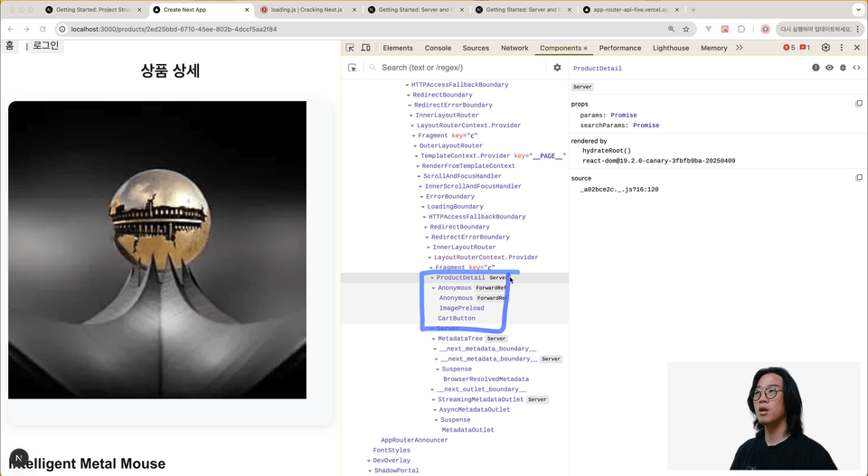Collapse the ProductDetail node arrow
Screen dimensions: 868x476
point(432,278)
